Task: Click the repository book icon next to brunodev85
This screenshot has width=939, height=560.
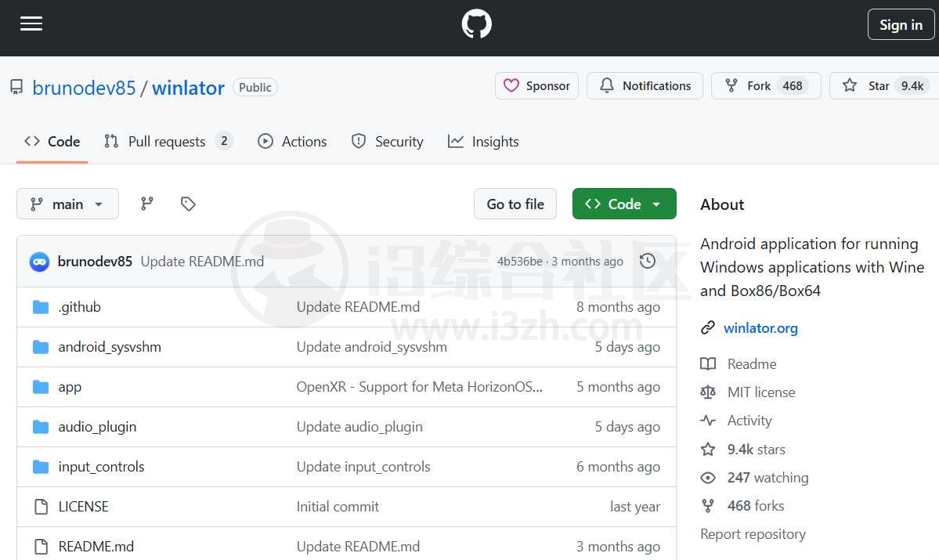Action: pos(16,88)
